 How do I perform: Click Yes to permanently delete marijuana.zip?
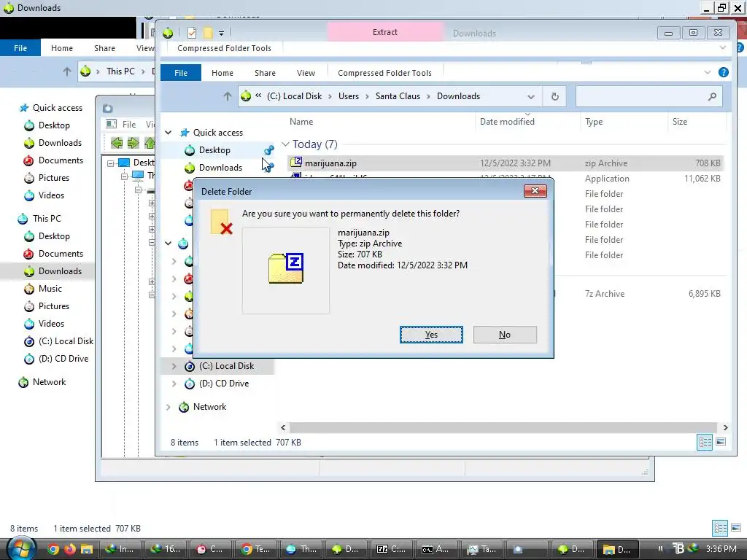431,335
